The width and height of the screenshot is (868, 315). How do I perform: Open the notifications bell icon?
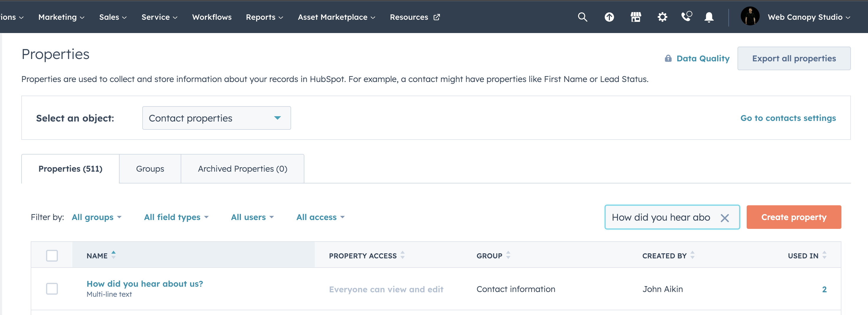click(x=709, y=17)
